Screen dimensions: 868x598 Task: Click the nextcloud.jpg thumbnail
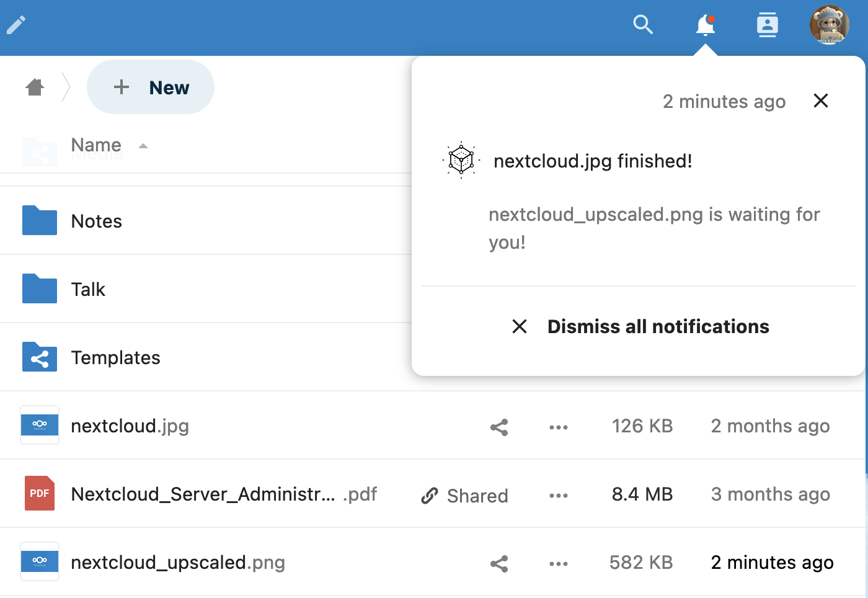[40, 425]
